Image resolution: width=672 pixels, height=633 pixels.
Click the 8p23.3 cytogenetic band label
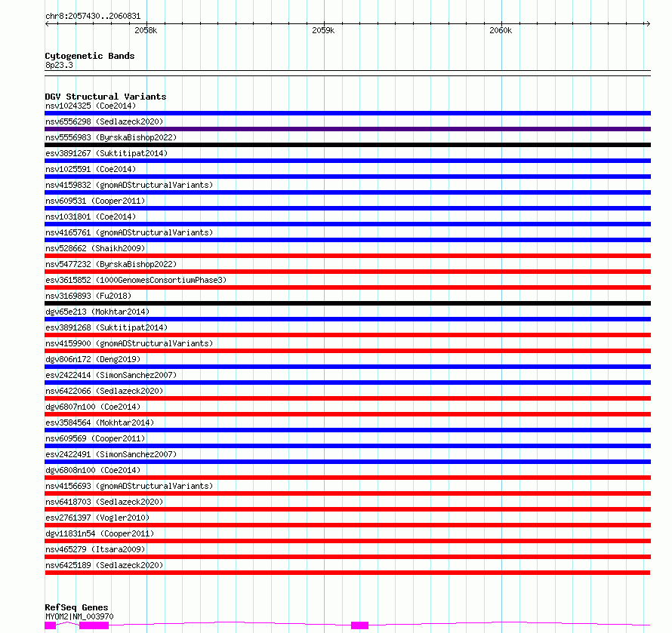point(59,65)
